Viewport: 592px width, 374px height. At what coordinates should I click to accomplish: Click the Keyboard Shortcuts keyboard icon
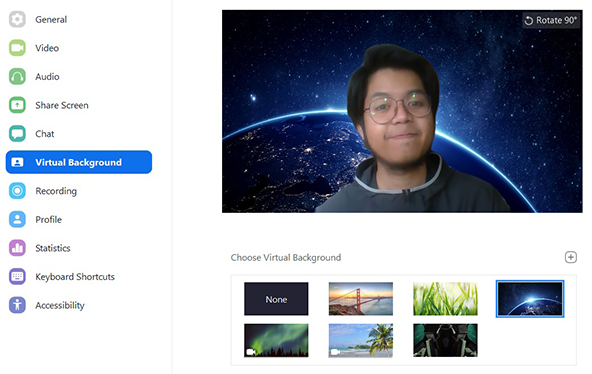(17, 277)
